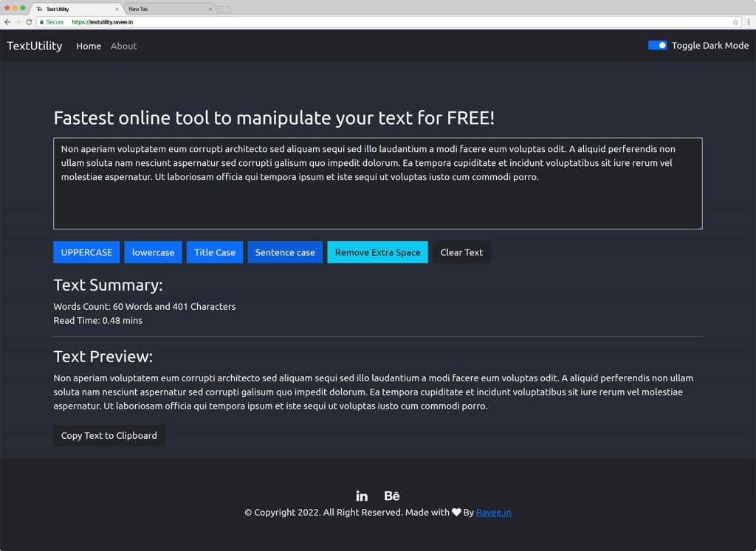Open the Ravee.in link in the footer

pos(493,512)
